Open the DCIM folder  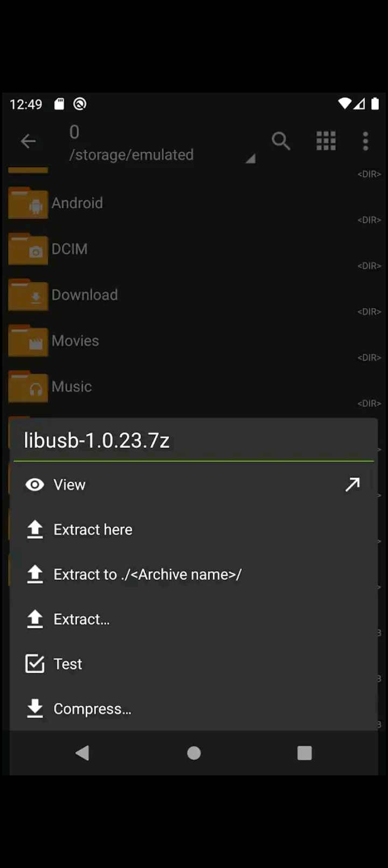70,249
